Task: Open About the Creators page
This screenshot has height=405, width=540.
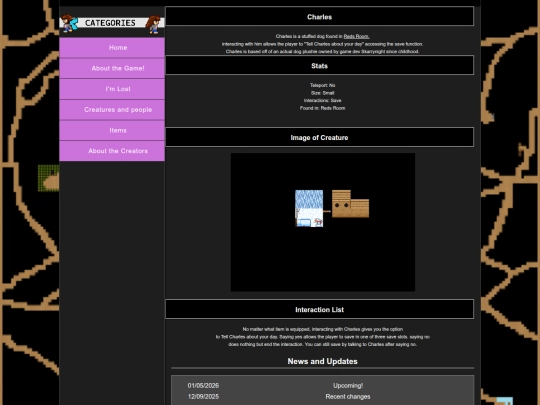Action: click(112, 151)
